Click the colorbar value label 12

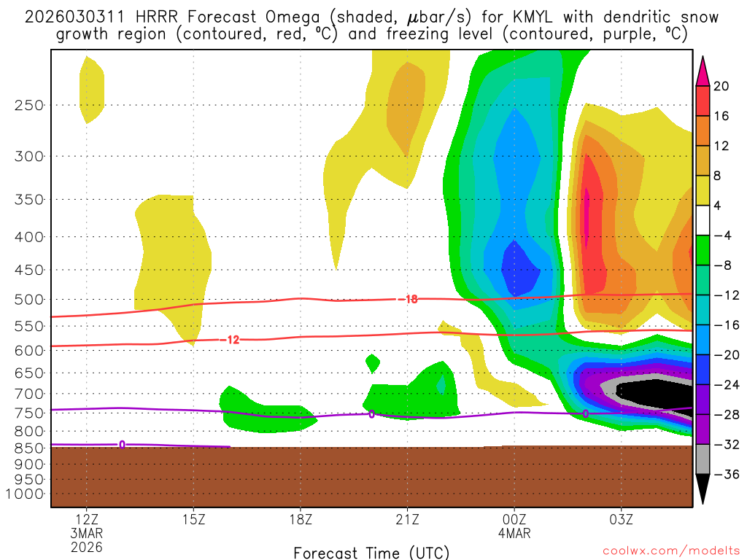coord(721,146)
